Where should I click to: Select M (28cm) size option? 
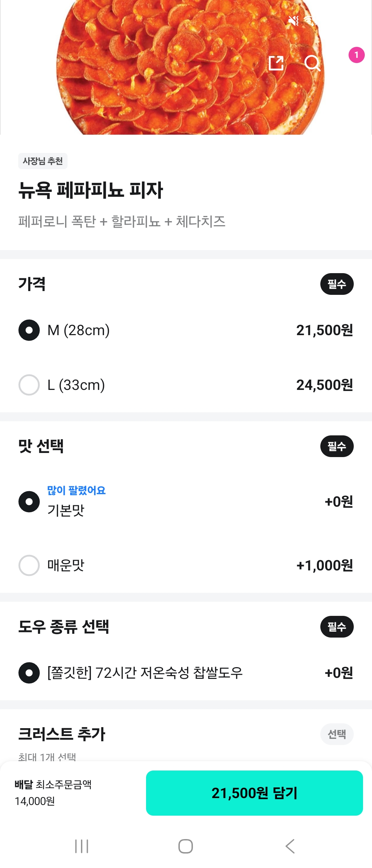(29, 330)
